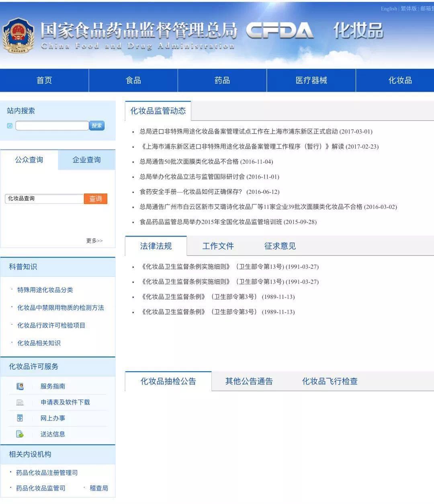Switch to the 征求意见 tab
Image resolution: width=434 pixels, height=504 pixels.
pos(279,246)
